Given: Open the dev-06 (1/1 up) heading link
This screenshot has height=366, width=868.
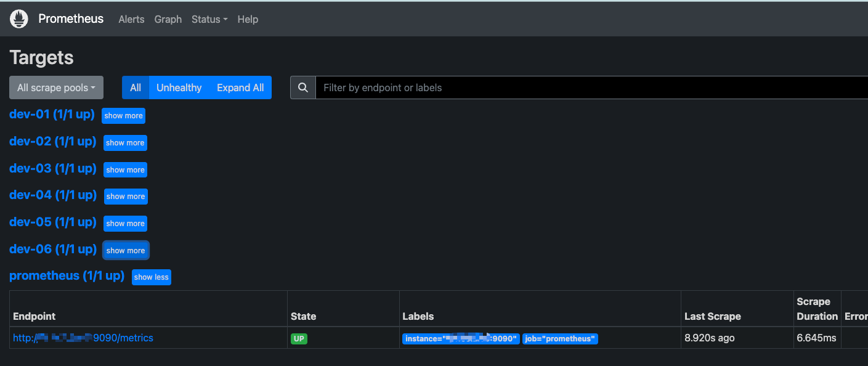Looking at the screenshot, I should [x=53, y=249].
